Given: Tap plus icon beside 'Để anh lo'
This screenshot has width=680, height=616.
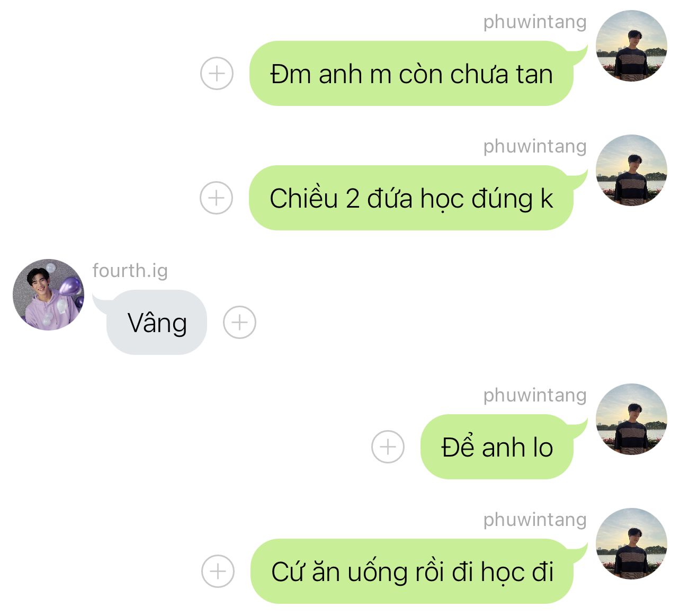Looking at the screenshot, I should (x=388, y=447).
